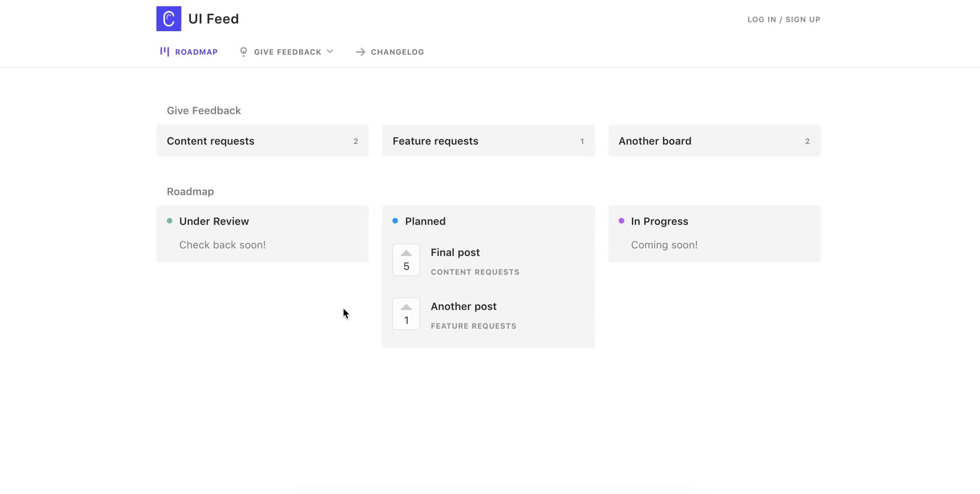980x494 pixels.
Task: Open the Another post title
Action: (463, 307)
